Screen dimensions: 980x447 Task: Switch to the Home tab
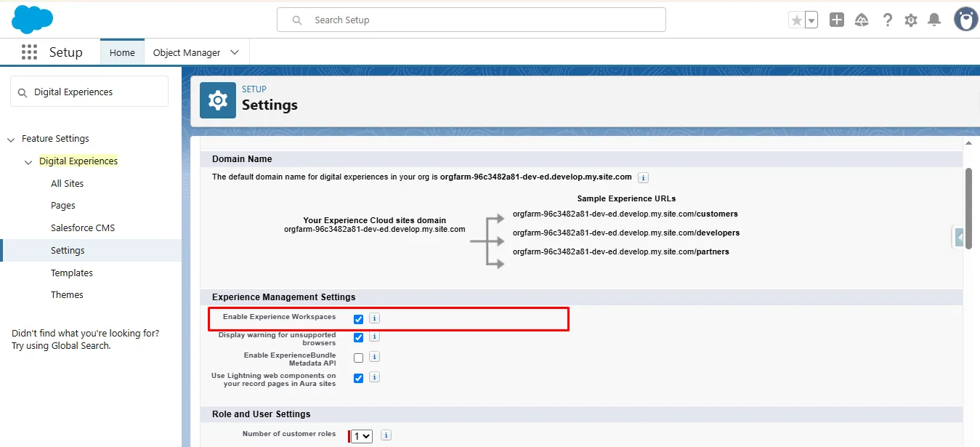[122, 52]
